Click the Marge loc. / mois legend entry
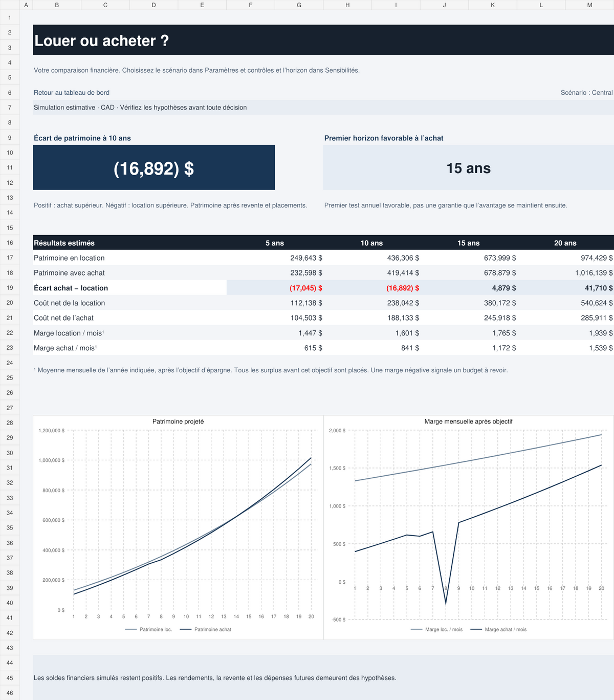This screenshot has height=700, width=614. tap(437, 629)
